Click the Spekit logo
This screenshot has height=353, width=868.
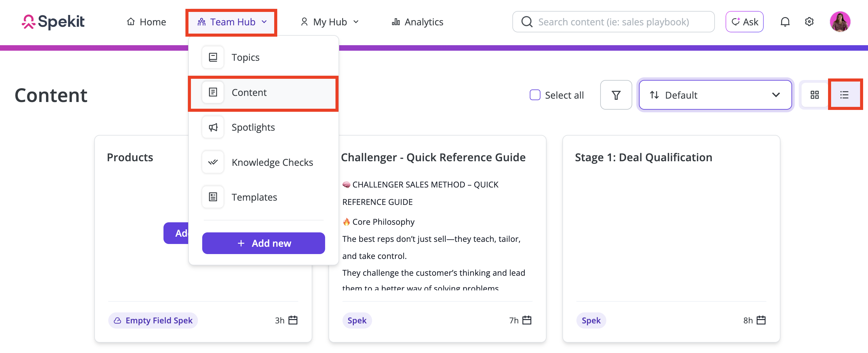[x=53, y=22]
